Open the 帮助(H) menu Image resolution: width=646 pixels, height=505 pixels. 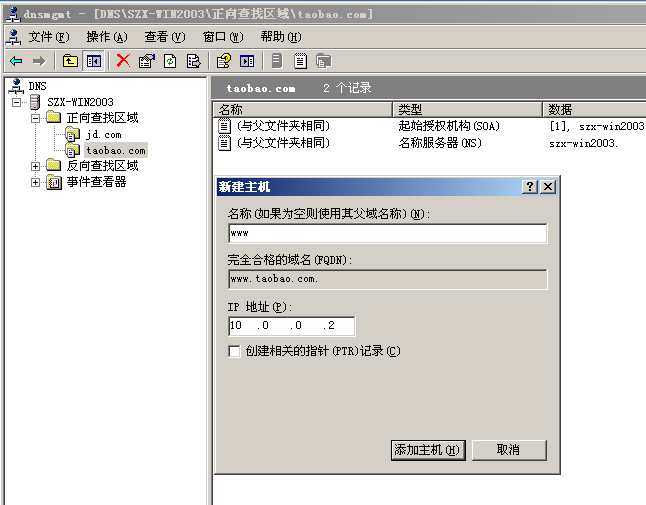pos(281,37)
